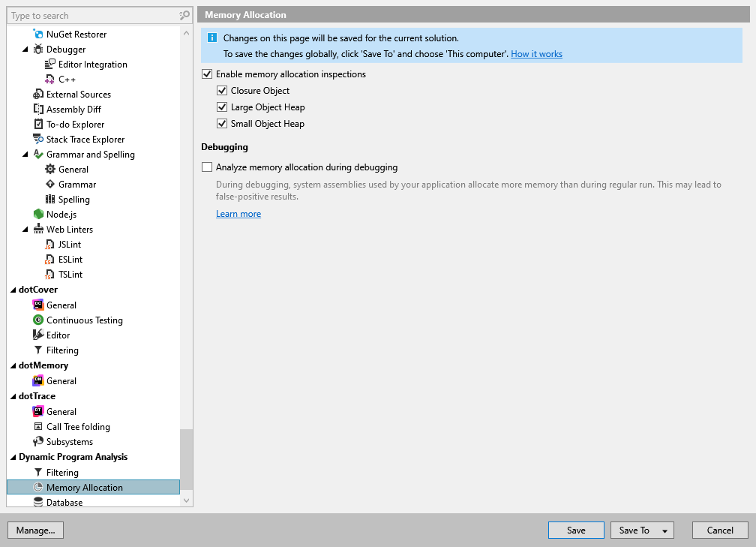
Task: Collapse the dotMemory section
Action: [13, 365]
